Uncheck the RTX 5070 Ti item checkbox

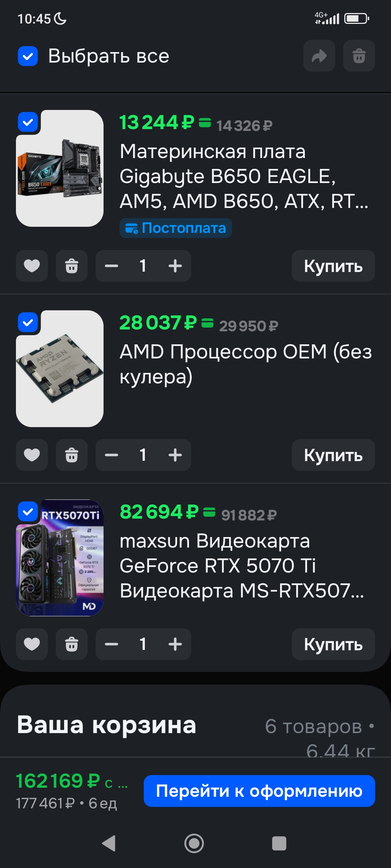pyautogui.click(x=28, y=511)
